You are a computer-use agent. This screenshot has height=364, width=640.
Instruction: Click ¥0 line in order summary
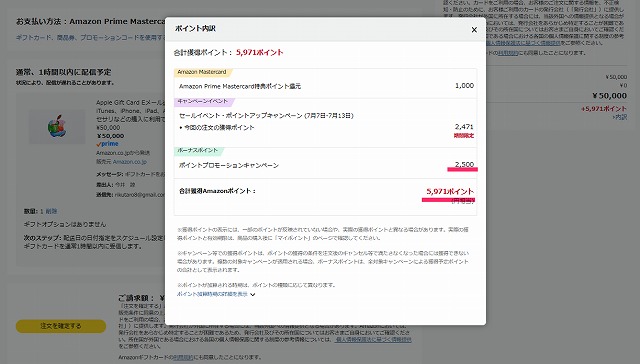[623, 86]
